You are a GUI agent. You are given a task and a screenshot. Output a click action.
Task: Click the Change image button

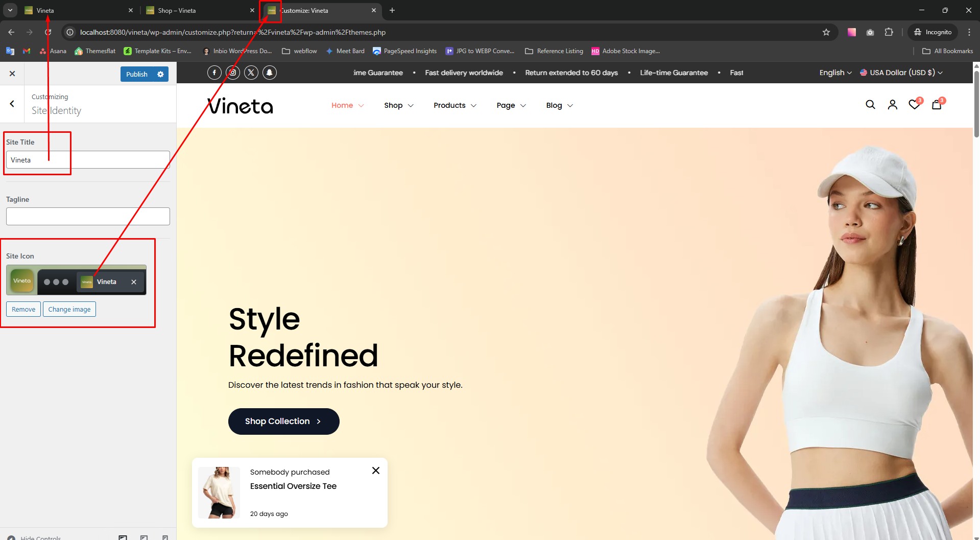69,309
